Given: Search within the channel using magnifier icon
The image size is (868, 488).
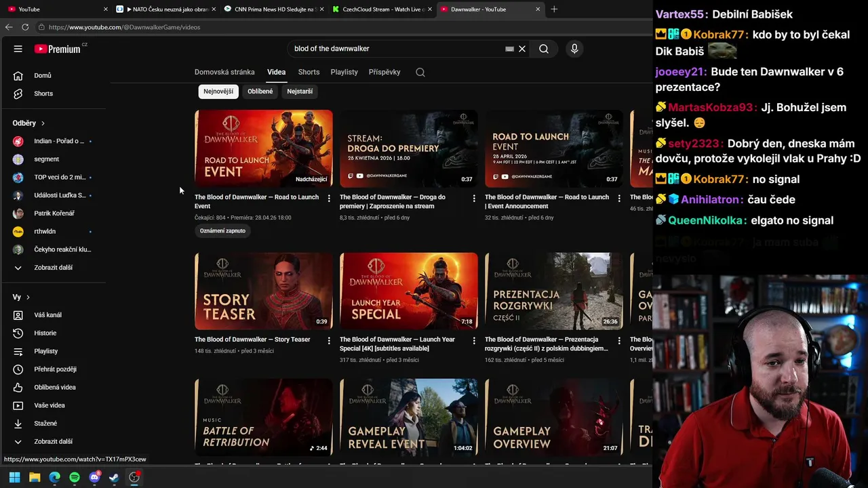Looking at the screenshot, I should click(x=420, y=73).
